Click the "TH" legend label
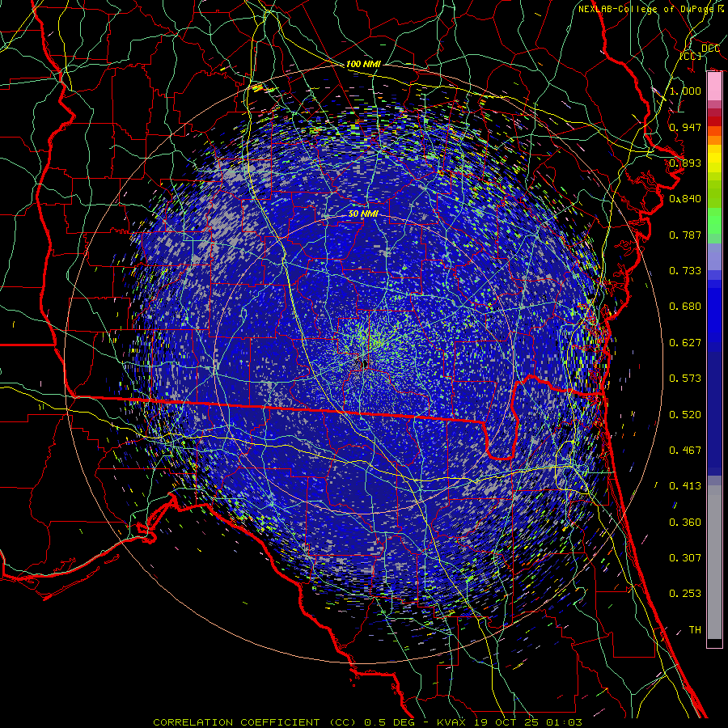Viewport: 728px width, 728px height. (695, 630)
